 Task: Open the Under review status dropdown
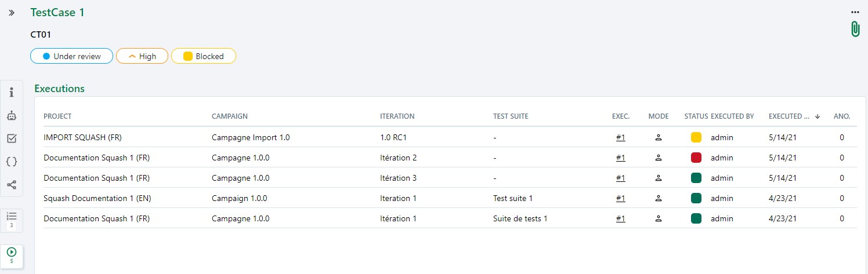71,56
